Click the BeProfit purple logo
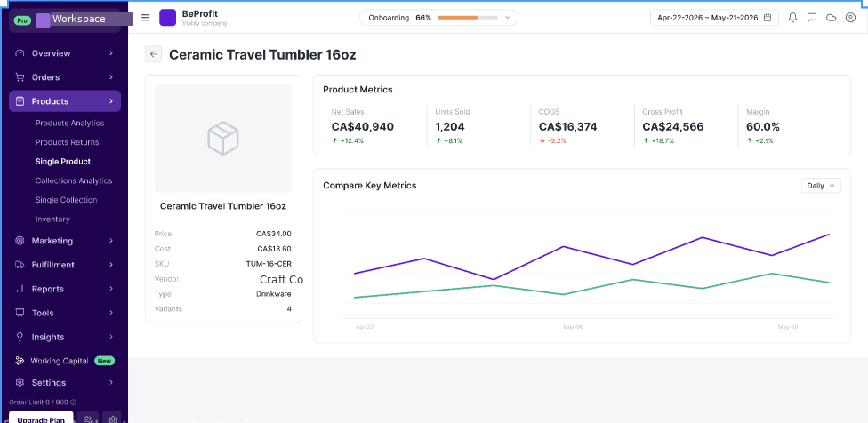 point(168,18)
